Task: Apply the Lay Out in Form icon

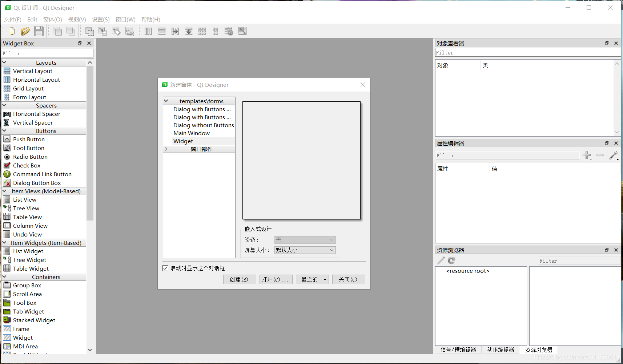Action: (x=216, y=31)
